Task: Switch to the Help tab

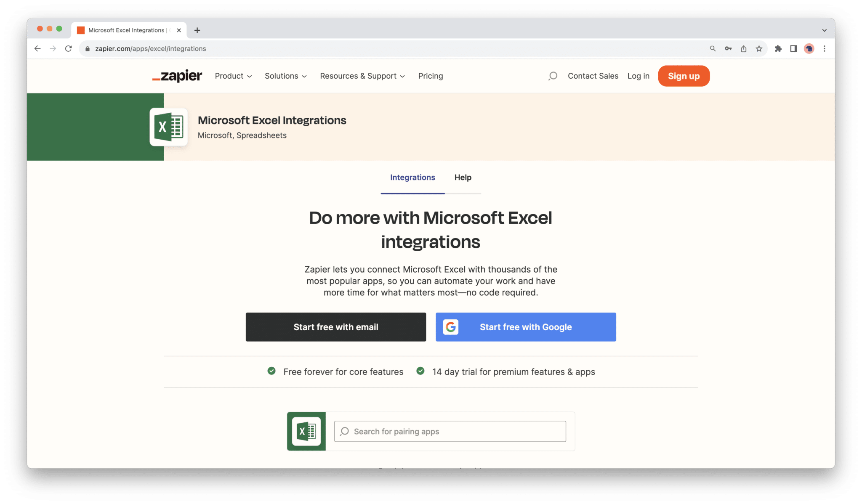Action: [463, 178]
